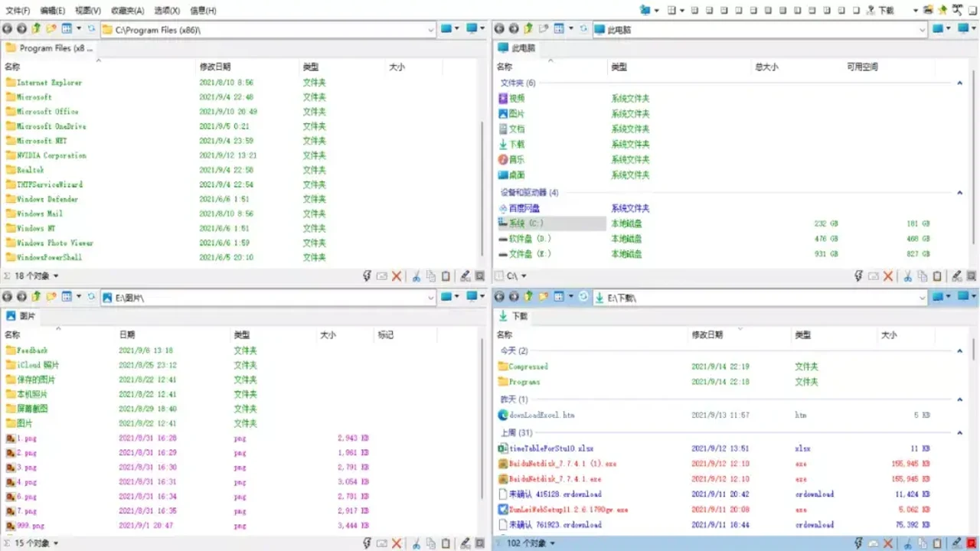This screenshot has height=551, width=980.
Task: Refresh the E:\下载\ pane
Action: click(x=583, y=296)
